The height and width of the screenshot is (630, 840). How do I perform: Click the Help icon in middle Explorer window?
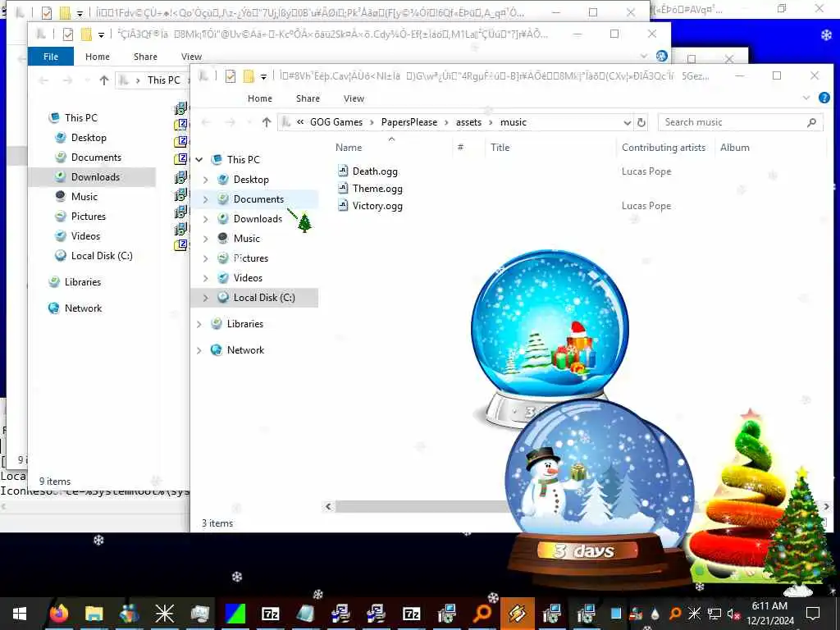[x=662, y=56]
